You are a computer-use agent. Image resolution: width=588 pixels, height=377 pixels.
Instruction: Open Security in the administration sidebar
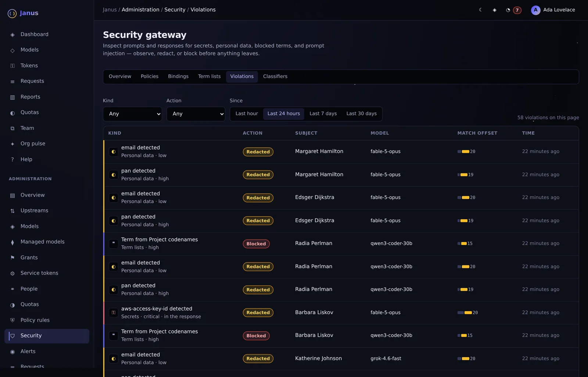[47, 336]
